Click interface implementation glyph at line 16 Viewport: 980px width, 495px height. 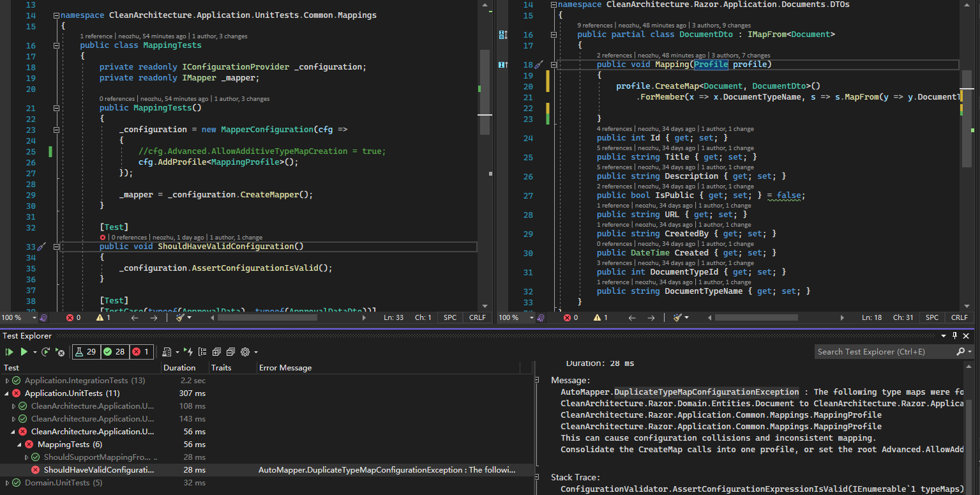(503, 34)
